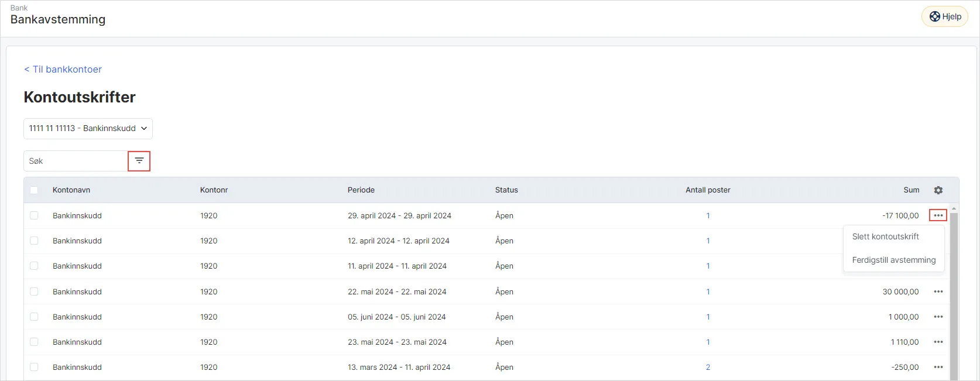The height and width of the screenshot is (381, 980).
Task: Select period 23. mai 2024 - 23. mai 2024
Action: [397, 342]
